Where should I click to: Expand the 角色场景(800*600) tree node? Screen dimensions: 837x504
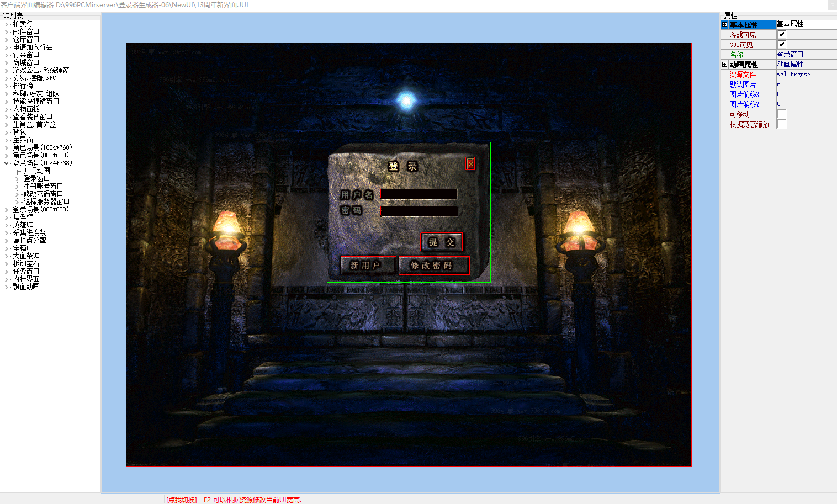point(7,156)
